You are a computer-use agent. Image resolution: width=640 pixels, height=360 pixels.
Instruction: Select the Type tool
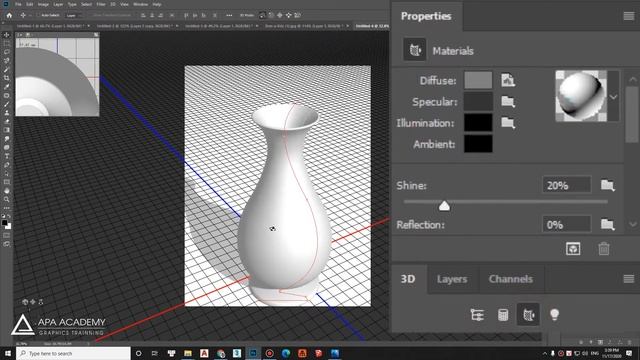click(7, 156)
